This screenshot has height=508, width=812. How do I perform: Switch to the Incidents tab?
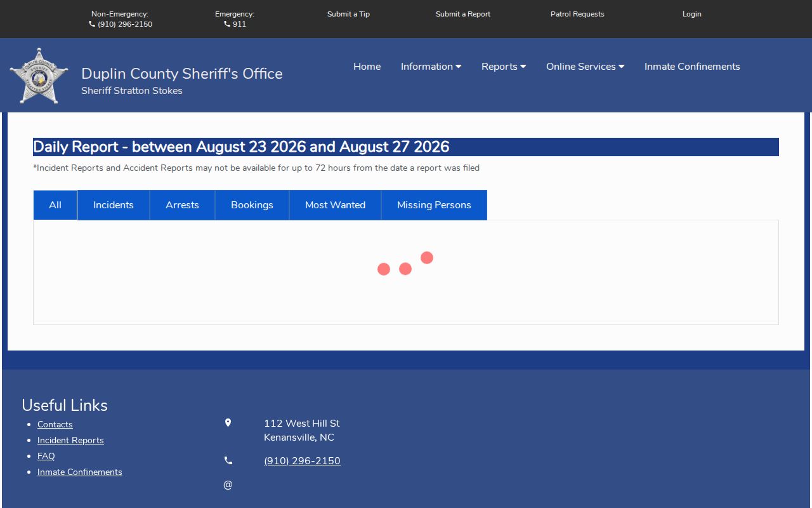[x=114, y=205]
